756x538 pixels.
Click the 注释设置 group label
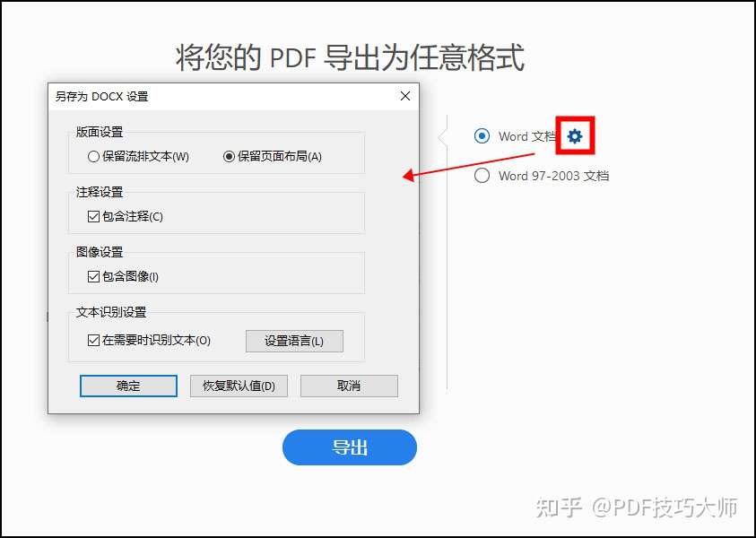(x=100, y=192)
